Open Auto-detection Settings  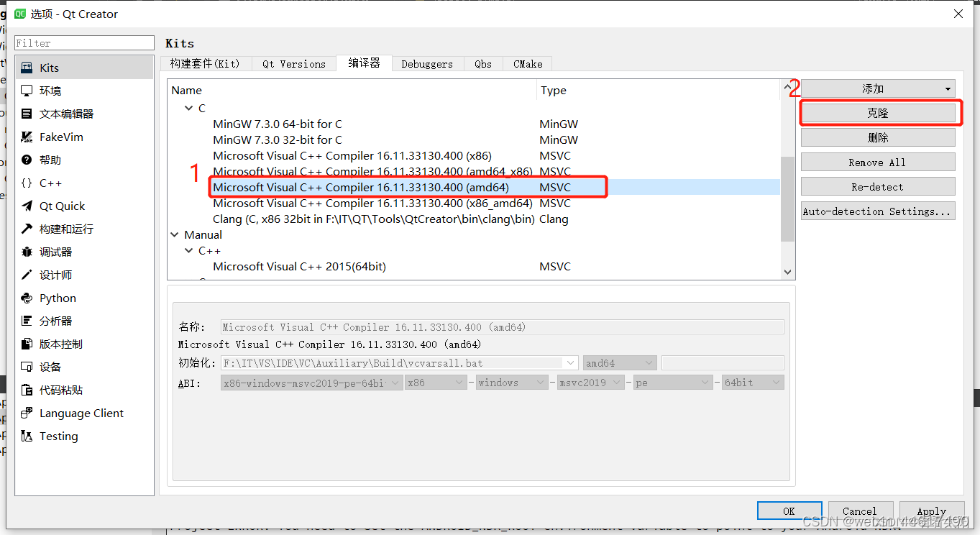point(878,211)
